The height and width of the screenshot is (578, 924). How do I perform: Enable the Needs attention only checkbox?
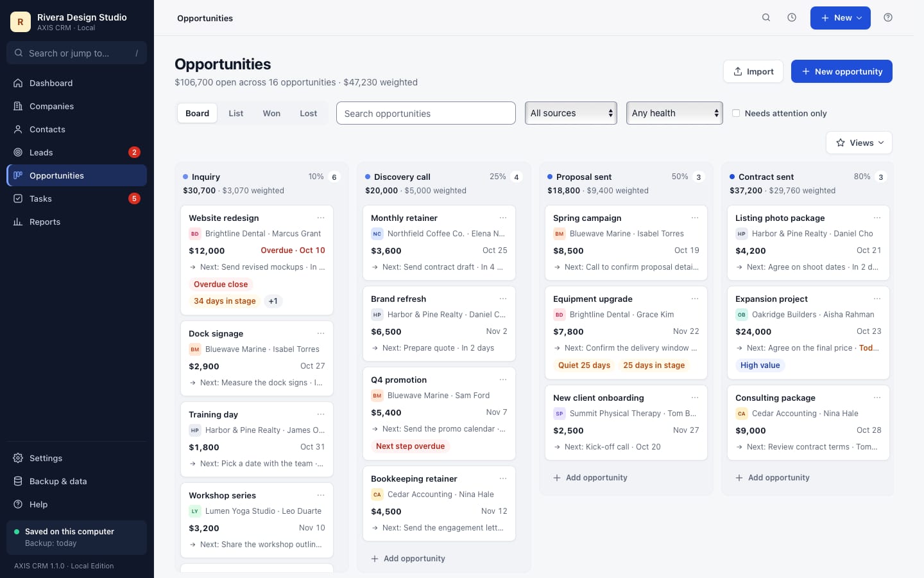click(x=736, y=113)
